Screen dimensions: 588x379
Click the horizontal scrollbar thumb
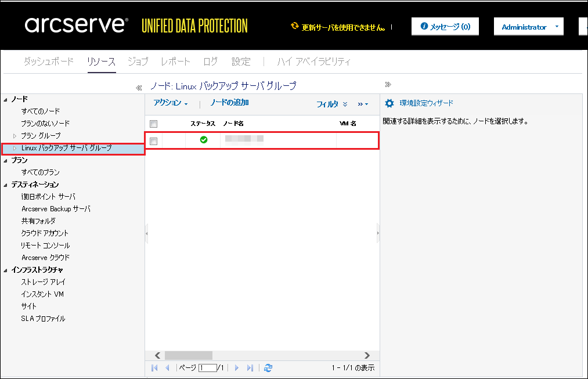click(189, 355)
